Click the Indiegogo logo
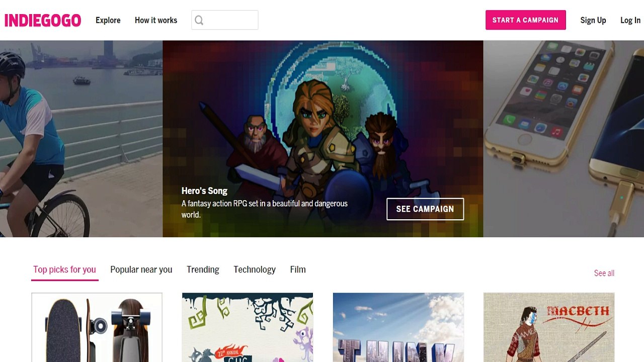 (x=43, y=20)
